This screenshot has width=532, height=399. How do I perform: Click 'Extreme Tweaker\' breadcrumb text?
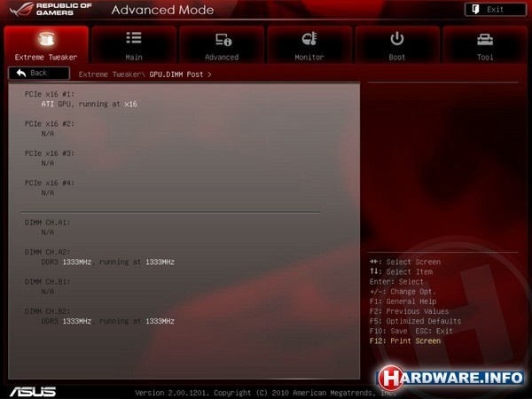tap(113, 74)
